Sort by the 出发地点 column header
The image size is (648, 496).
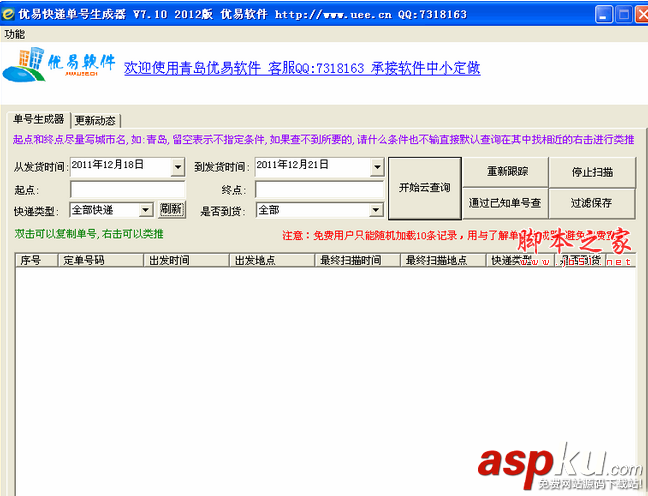(272, 260)
